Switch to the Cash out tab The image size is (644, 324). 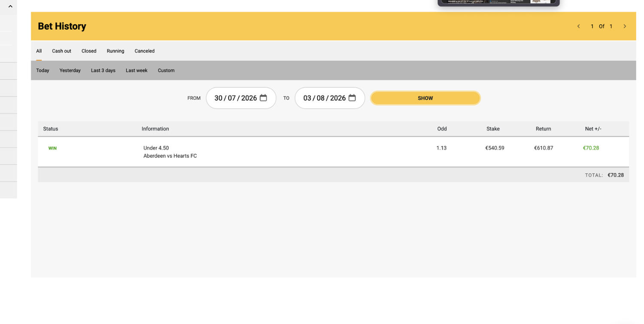61,51
